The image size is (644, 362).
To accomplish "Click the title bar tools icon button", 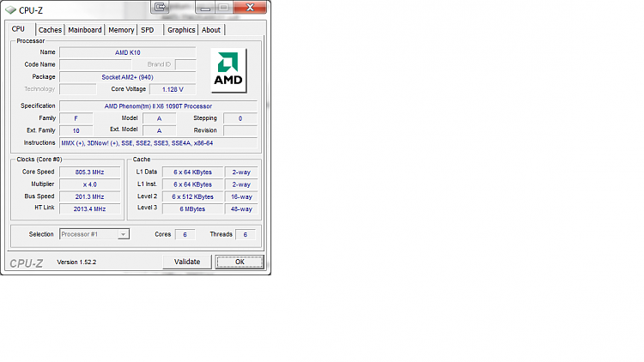I will (x=161, y=7).
